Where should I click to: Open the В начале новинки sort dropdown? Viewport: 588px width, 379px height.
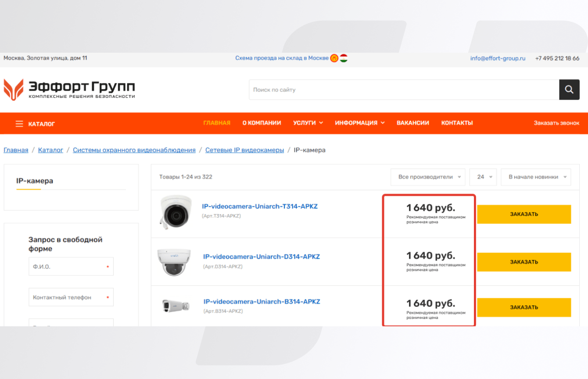[x=536, y=177]
